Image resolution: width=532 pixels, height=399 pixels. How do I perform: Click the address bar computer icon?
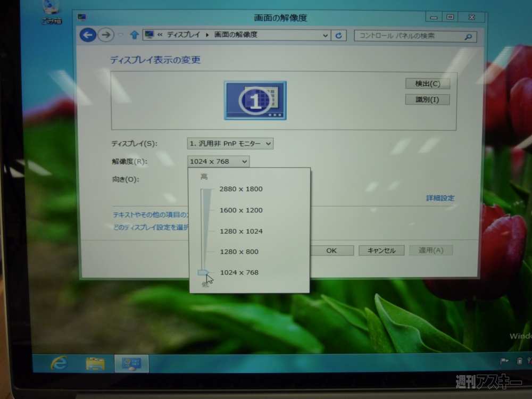(x=149, y=35)
